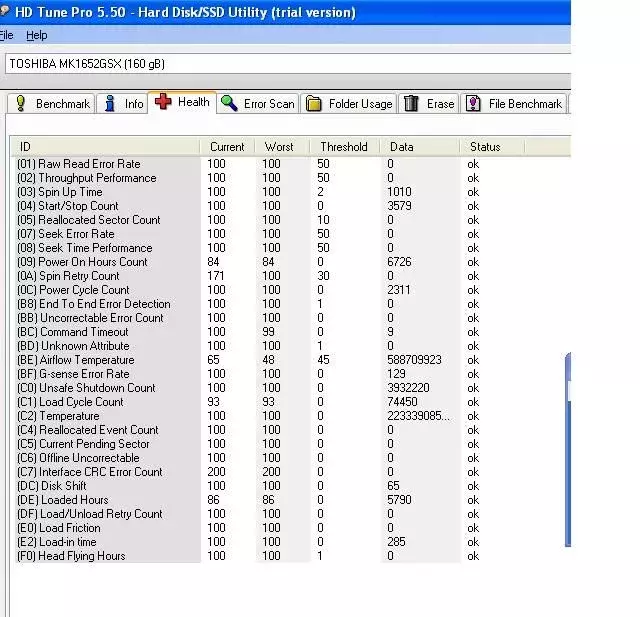
Task: Select the Interface CRC Error Count row
Action: [x=249, y=472]
